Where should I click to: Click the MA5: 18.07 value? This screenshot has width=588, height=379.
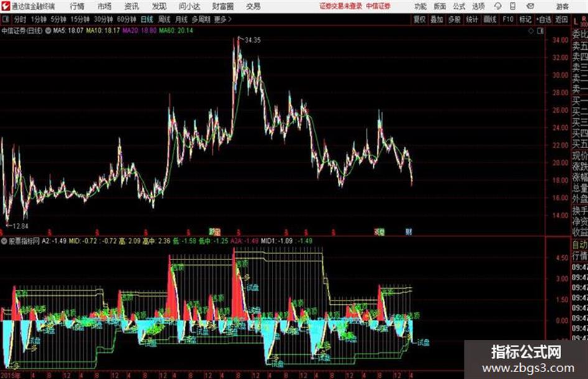coord(68,30)
